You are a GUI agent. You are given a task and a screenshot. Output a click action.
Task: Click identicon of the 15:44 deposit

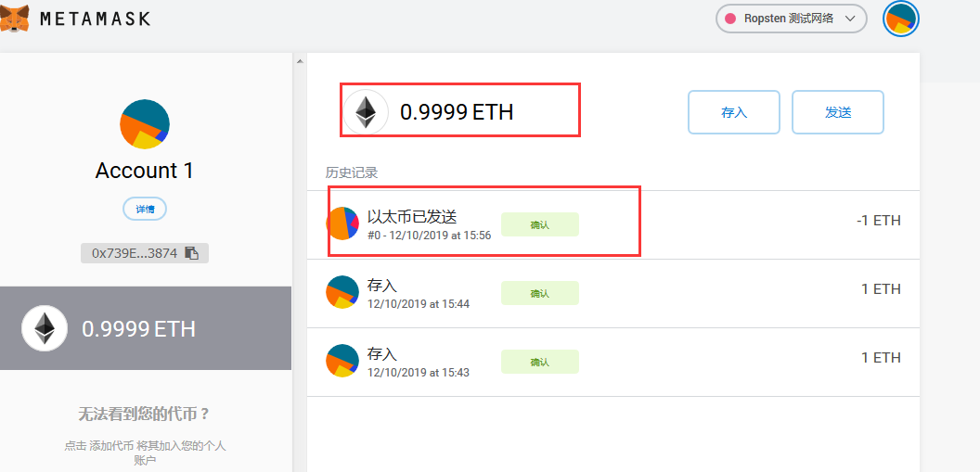pos(342,291)
